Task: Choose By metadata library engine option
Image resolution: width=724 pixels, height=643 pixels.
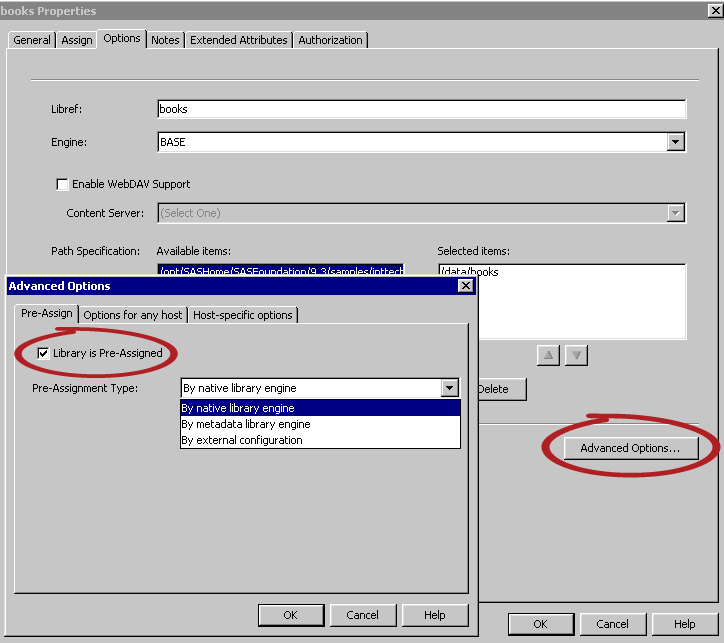Action: coord(246,424)
